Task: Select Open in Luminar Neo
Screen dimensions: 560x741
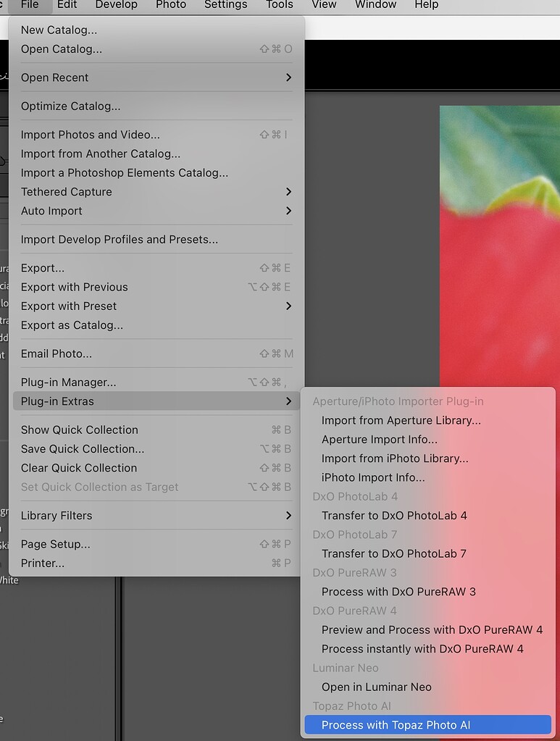Action: click(x=377, y=687)
